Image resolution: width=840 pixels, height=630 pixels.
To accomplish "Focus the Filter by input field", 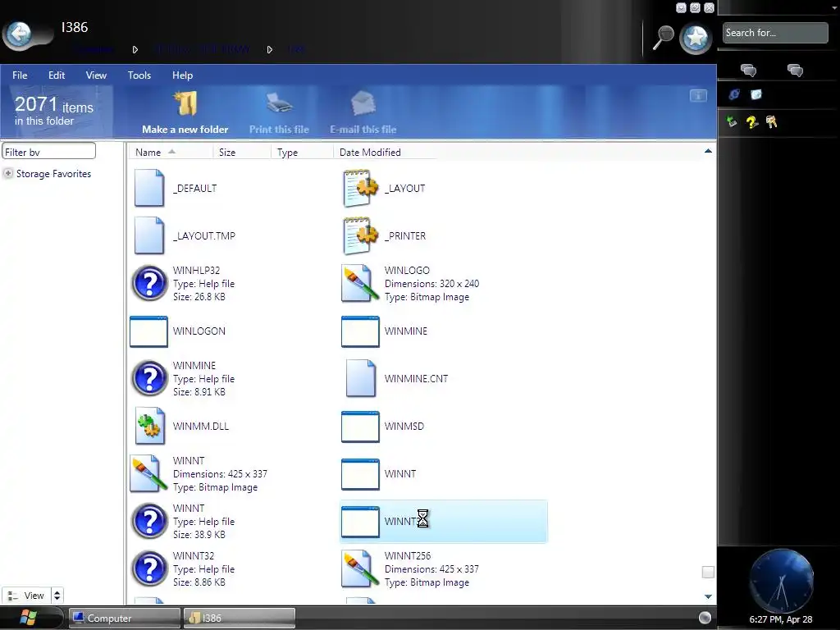I will click(48, 152).
